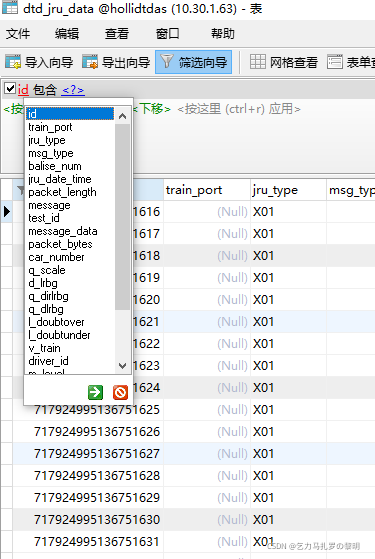Click the (Null) train_port cell in first row
The height and width of the screenshot is (559, 375).
click(x=207, y=212)
